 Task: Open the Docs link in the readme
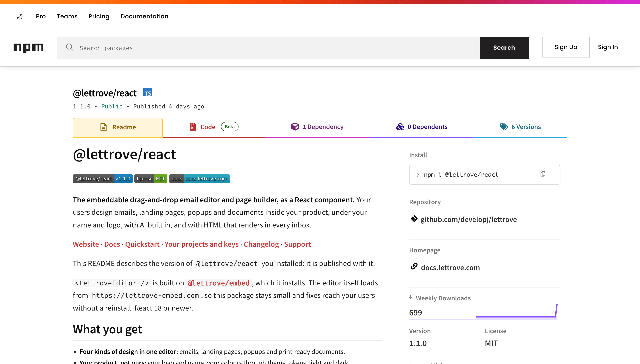(x=112, y=244)
